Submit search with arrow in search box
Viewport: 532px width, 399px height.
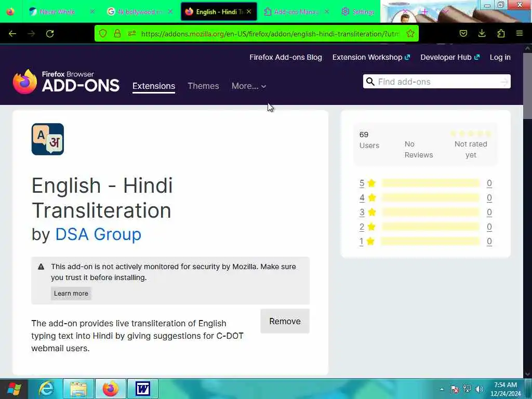[x=504, y=82]
